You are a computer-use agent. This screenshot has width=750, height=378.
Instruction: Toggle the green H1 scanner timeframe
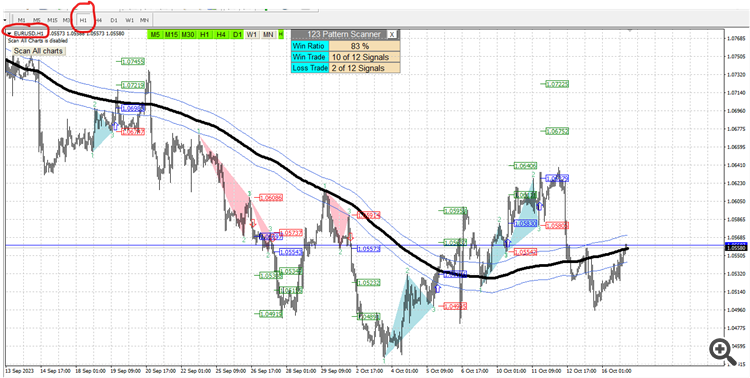pos(205,35)
